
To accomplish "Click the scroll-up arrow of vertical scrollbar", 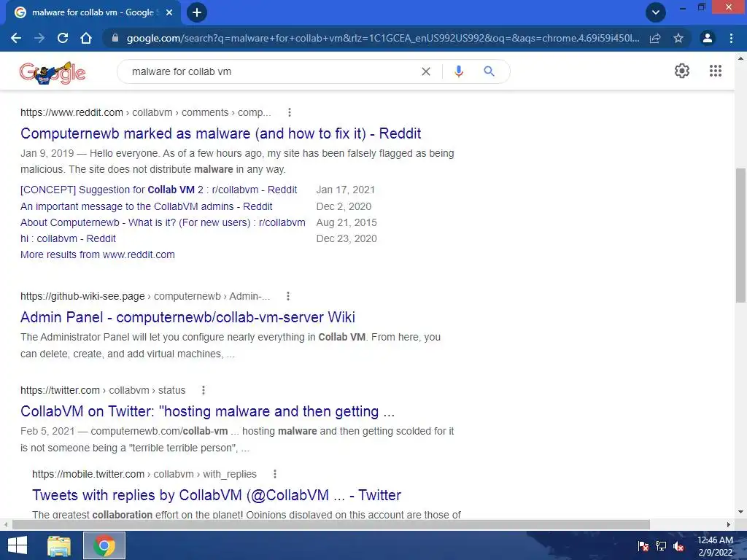I will 741,58.
